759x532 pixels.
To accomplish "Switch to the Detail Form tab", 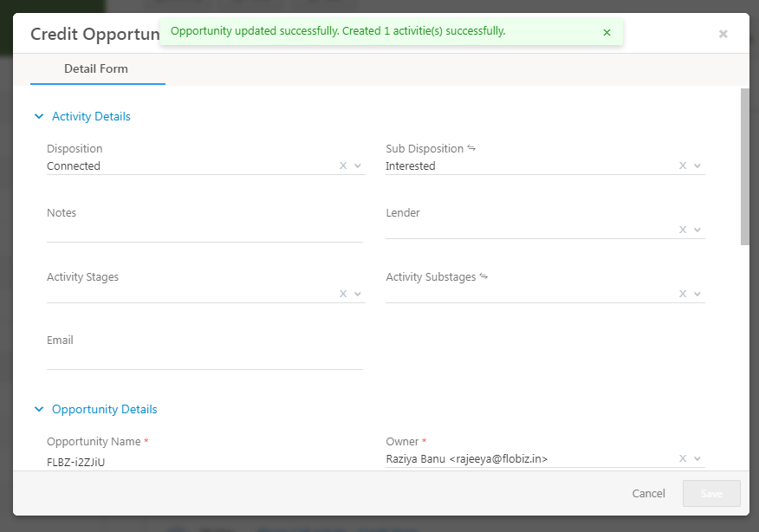I will click(96, 68).
